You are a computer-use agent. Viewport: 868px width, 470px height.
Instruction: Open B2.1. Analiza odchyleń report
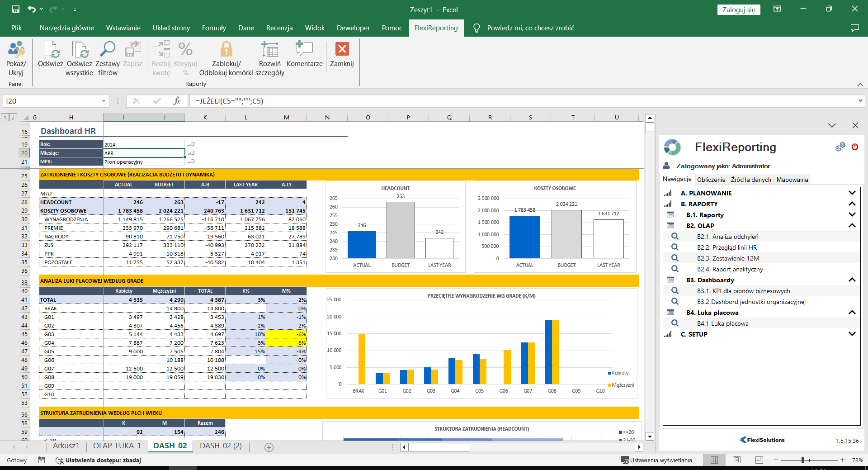point(727,237)
